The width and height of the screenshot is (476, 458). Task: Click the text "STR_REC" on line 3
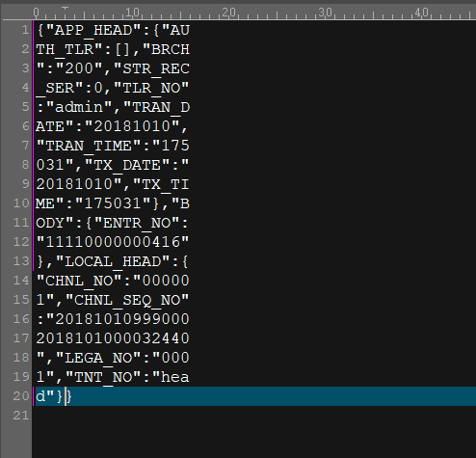[156, 69]
